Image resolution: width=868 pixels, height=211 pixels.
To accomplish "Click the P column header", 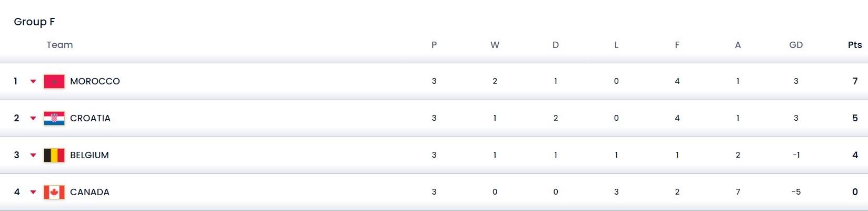I will point(434,45).
